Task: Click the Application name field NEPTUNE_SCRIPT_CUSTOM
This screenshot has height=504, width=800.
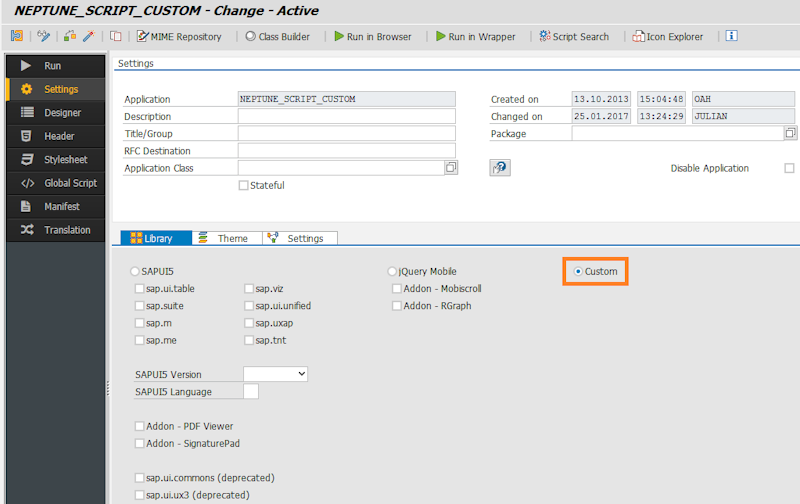Action: [x=346, y=99]
